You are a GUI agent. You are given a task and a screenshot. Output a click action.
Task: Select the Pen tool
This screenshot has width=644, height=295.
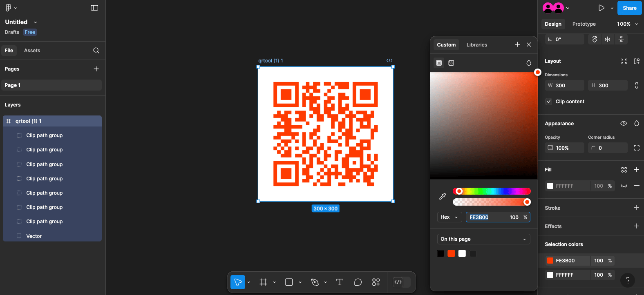click(x=315, y=282)
